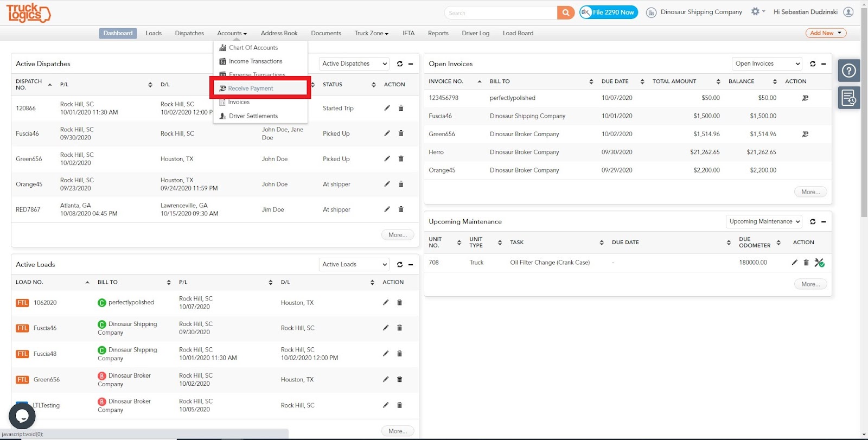This screenshot has width=868, height=440.
Task: Click the orange search magnifier button
Action: coord(566,12)
